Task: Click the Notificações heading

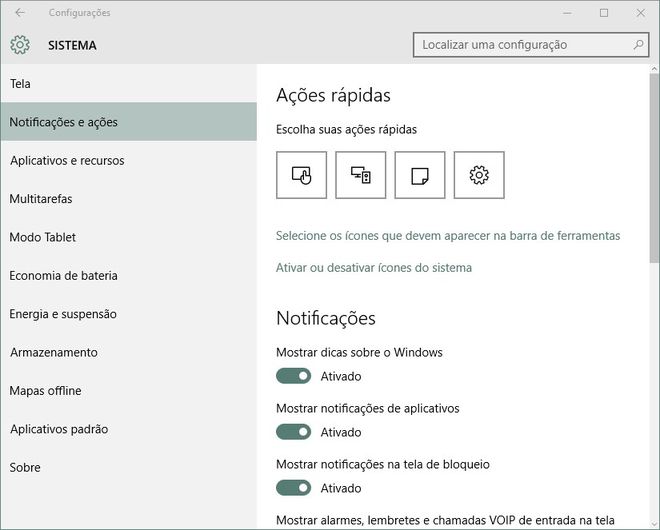Action: 325,318
